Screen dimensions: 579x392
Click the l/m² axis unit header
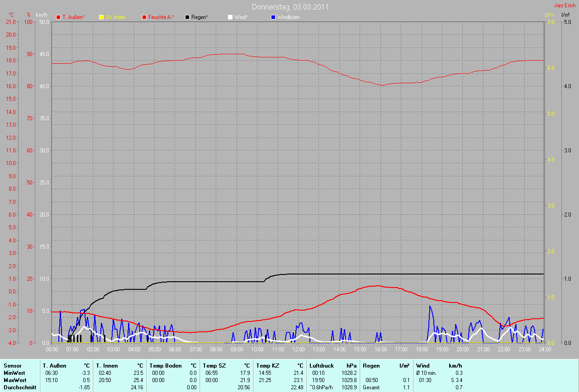coord(565,15)
